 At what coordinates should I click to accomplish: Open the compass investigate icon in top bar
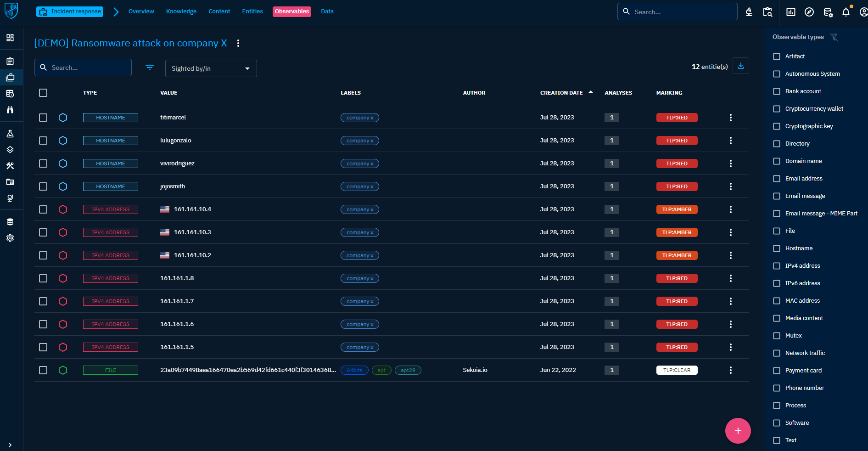809,12
